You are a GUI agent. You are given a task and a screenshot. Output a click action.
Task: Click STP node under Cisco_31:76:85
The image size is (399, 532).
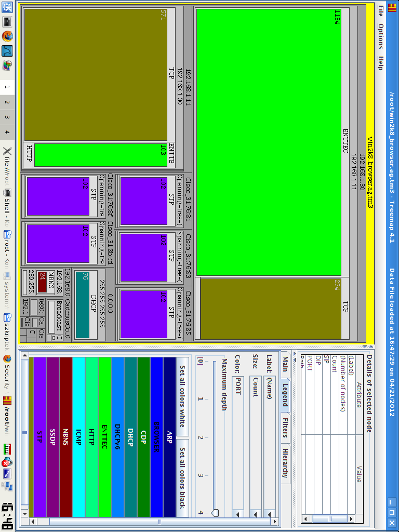coord(144,314)
